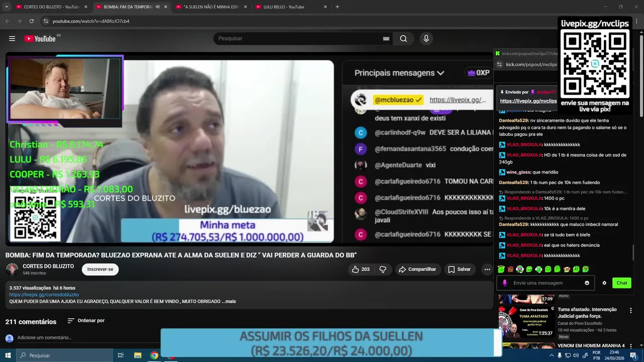The image size is (644, 362).
Task: Open the on-screen keyboard icon in search box
Action: 386,39
